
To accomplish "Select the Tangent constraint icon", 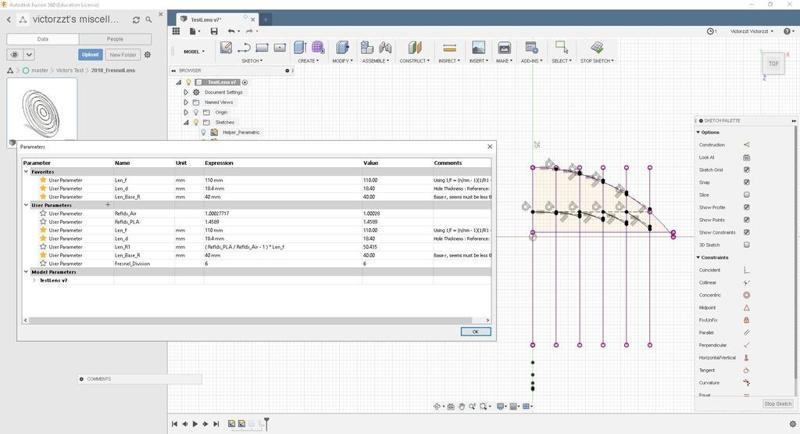I will [746, 370].
